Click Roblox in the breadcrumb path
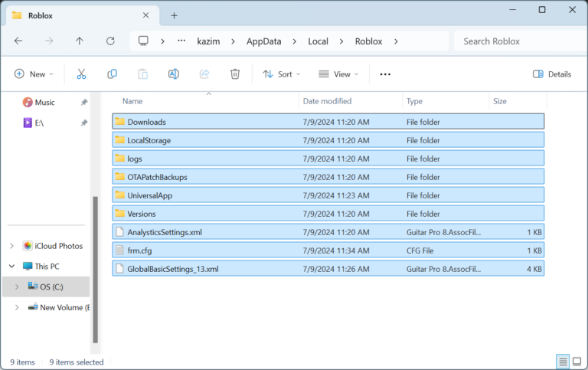 coord(368,41)
